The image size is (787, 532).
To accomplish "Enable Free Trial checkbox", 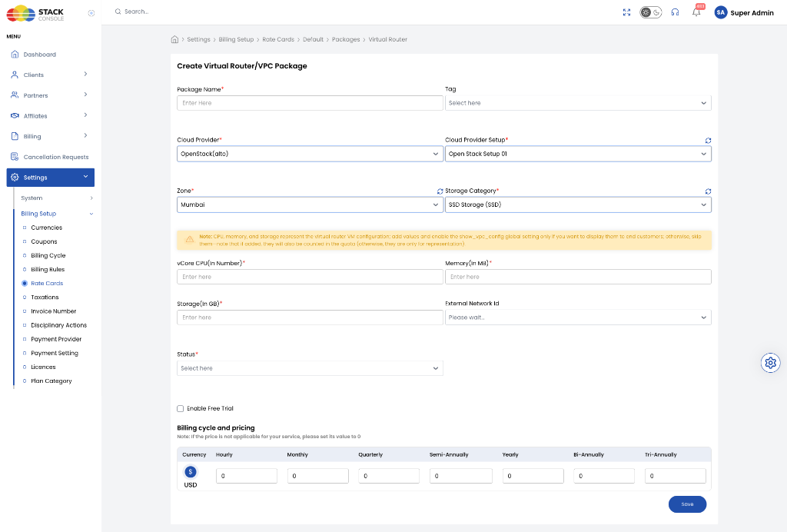I will (180, 408).
